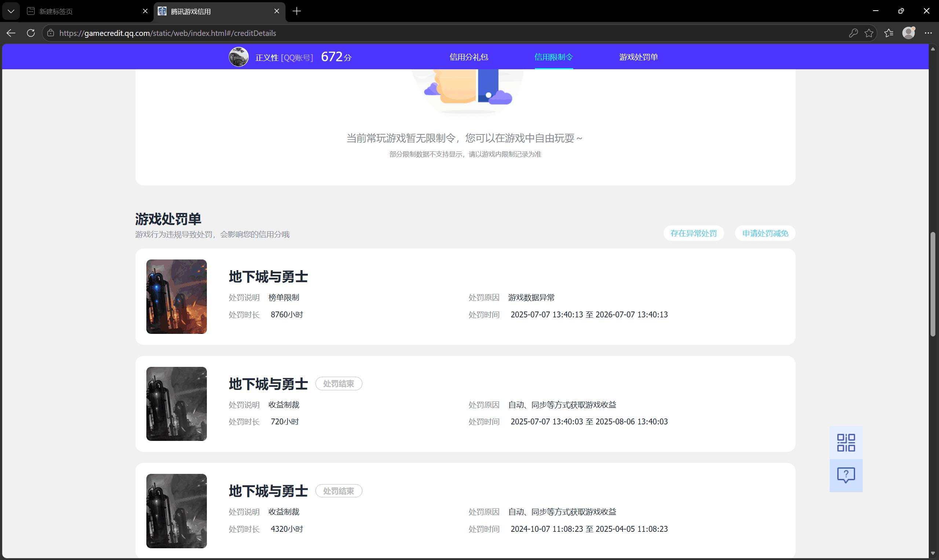Click the 2025-07-07 13:40:03 至 2025-08-06 time range
939x560 pixels.
589,422
